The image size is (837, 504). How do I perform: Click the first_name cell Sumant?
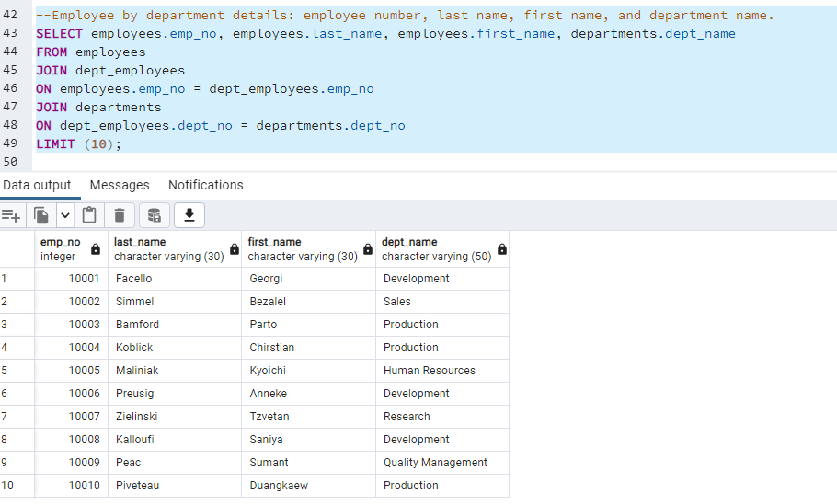[308, 463]
